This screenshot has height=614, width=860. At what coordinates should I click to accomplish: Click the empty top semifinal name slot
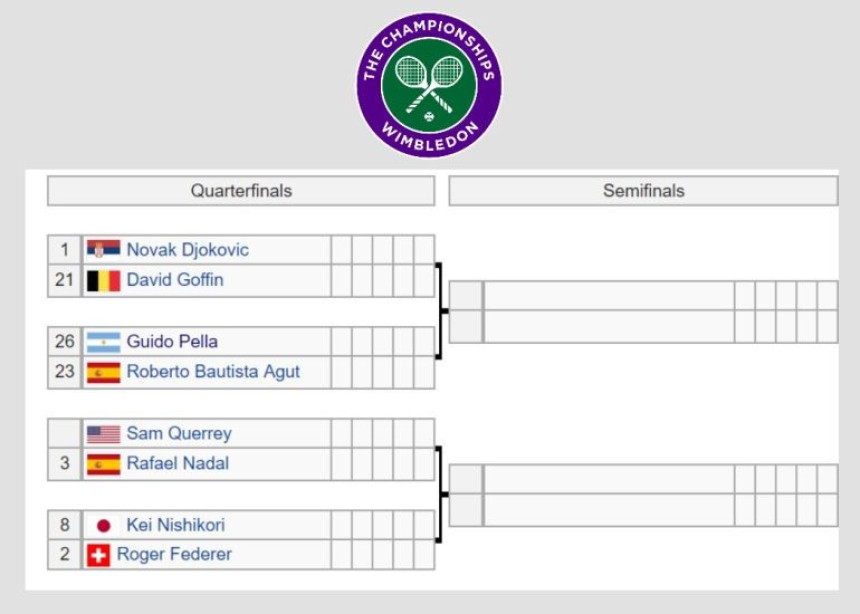point(609,296)
